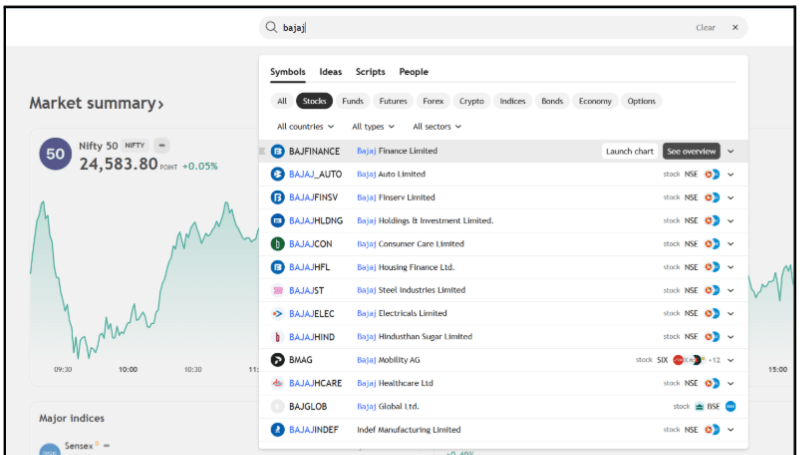Click the BAJAJHCARE logo icon
This screenshot has width=800, height=455.
pyautogui.click(x=278, y=383)
